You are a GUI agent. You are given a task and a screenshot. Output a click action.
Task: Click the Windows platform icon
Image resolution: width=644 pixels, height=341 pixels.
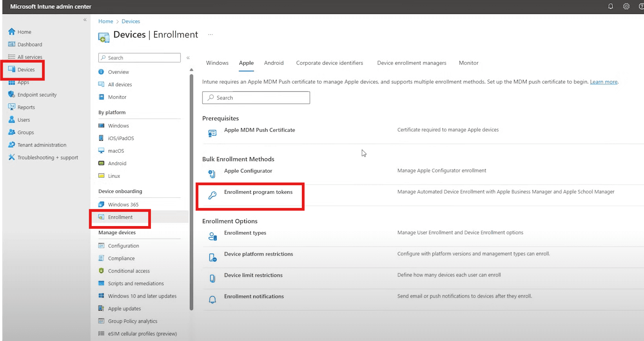coord(101,126)
